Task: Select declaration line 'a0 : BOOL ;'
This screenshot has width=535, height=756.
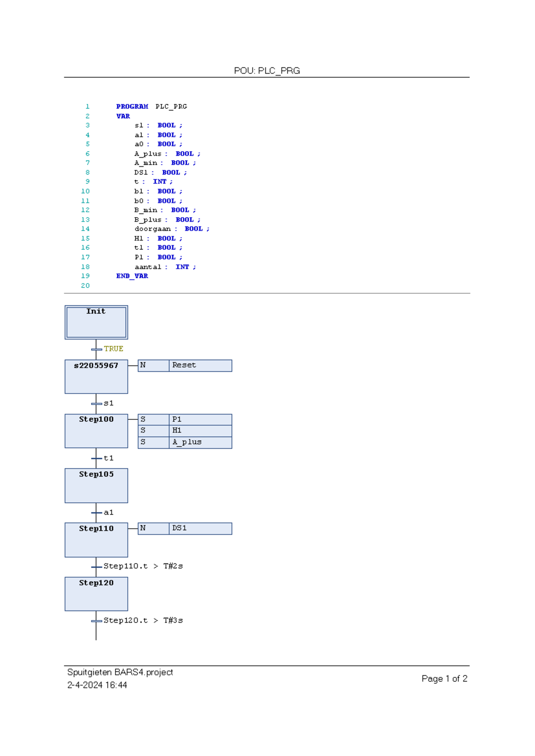Action: pos(158,144)
